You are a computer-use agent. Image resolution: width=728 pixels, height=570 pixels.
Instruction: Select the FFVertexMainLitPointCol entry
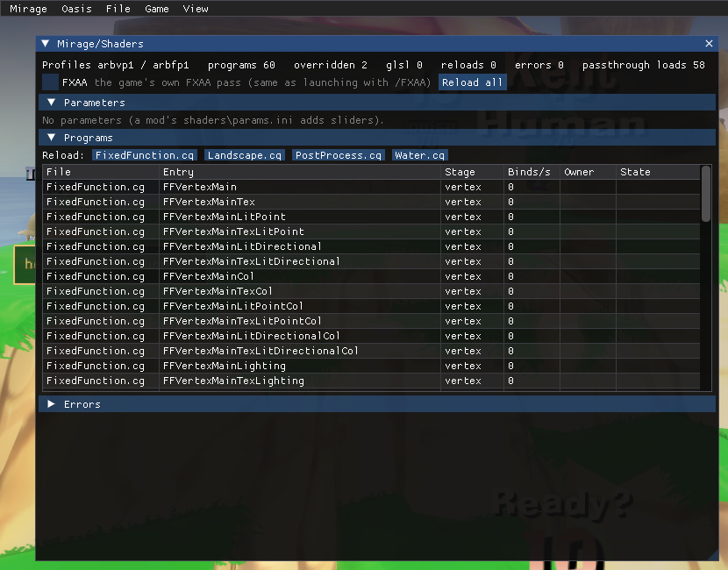tap(233, 306)
